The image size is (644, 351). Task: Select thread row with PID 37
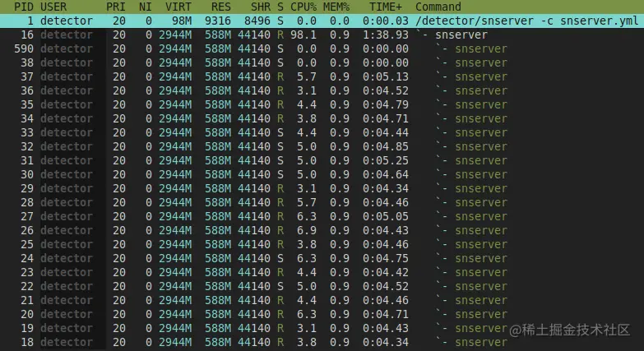click(322, 76)
